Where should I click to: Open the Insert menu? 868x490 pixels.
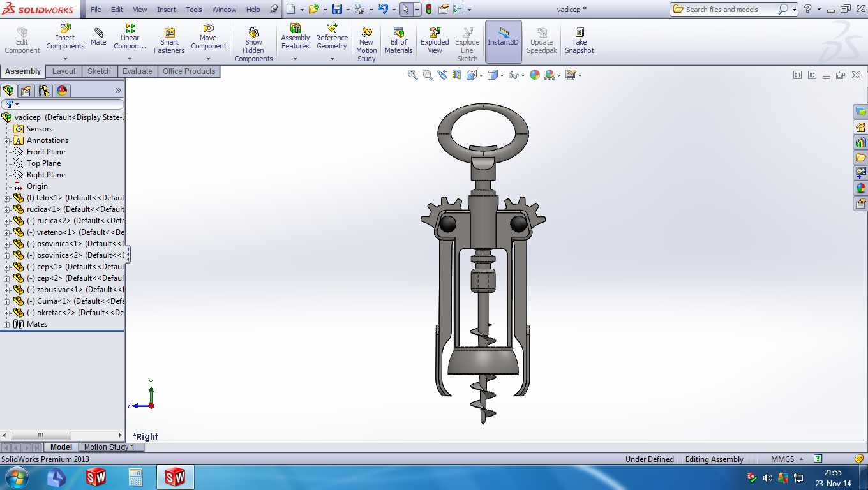[x=167, y=10]
